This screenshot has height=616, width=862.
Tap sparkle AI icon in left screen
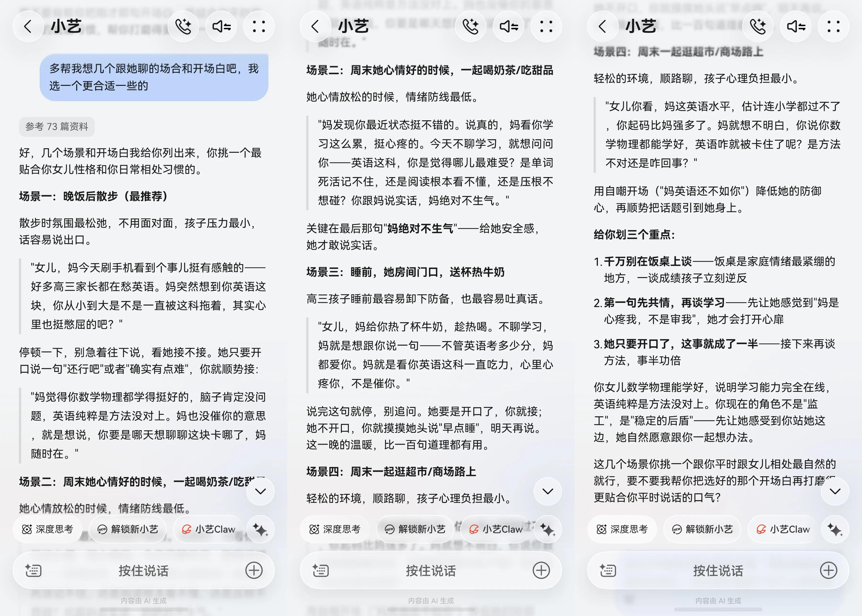260,529
